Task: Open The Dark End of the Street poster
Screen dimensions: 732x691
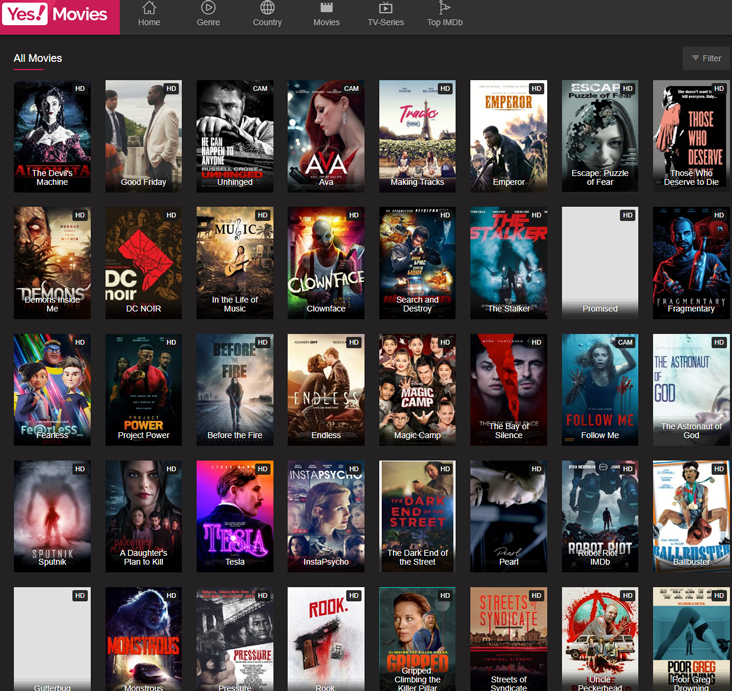Action: (417, 516)
